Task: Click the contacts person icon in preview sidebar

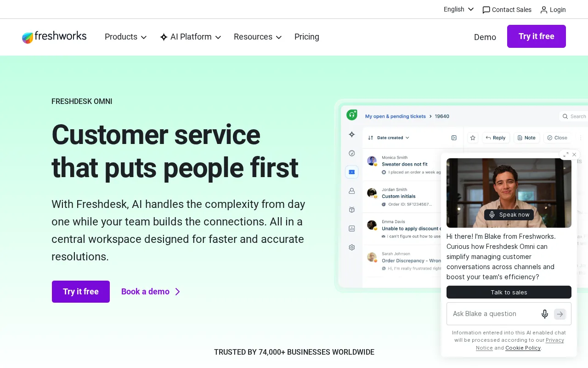Action: click(x=352, y=190)
